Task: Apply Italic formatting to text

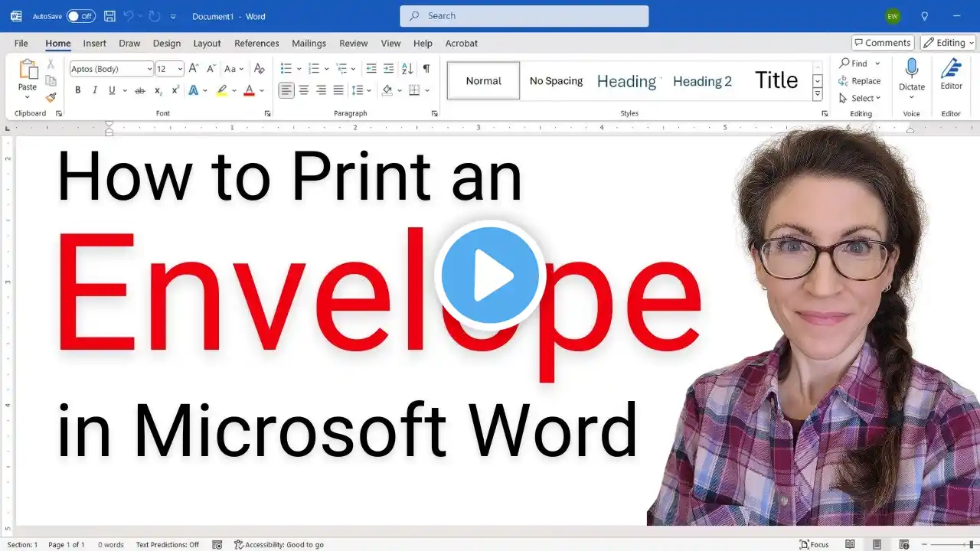Action: point(95,90)
